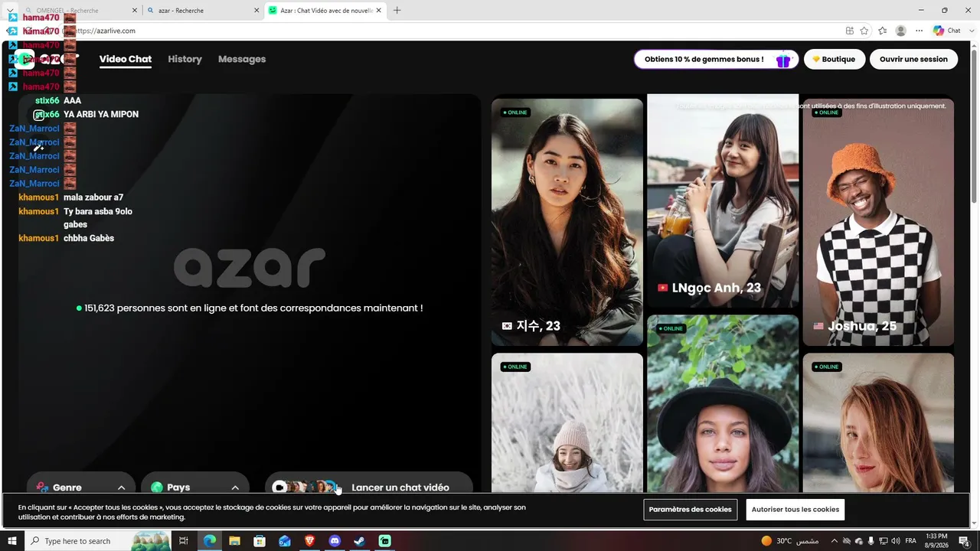Open the LNgọc Anh, 23 profile card
980x551 pixels.
coord(723,201)
